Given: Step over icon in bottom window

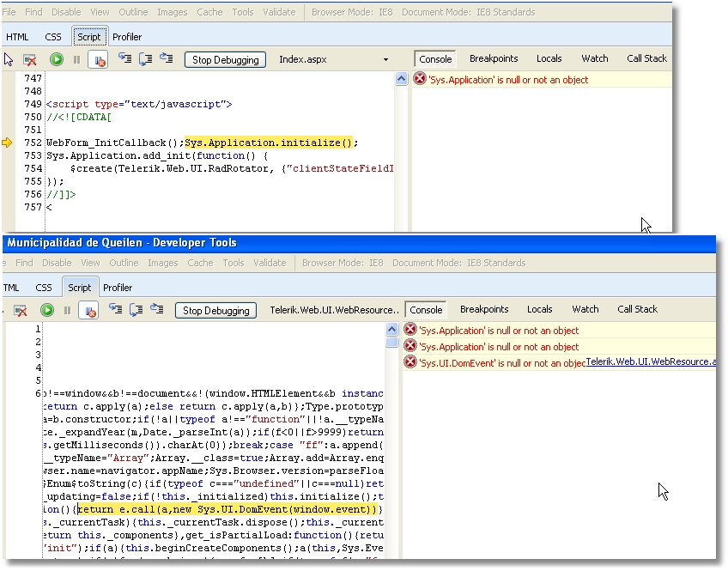Looking at the screenshot, I should (x=136, y=309).
